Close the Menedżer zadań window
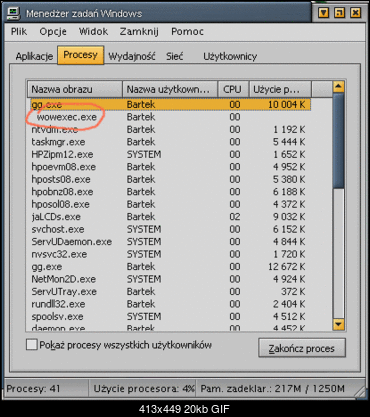The width and height of the screenshot is (370, 417). 356,13
